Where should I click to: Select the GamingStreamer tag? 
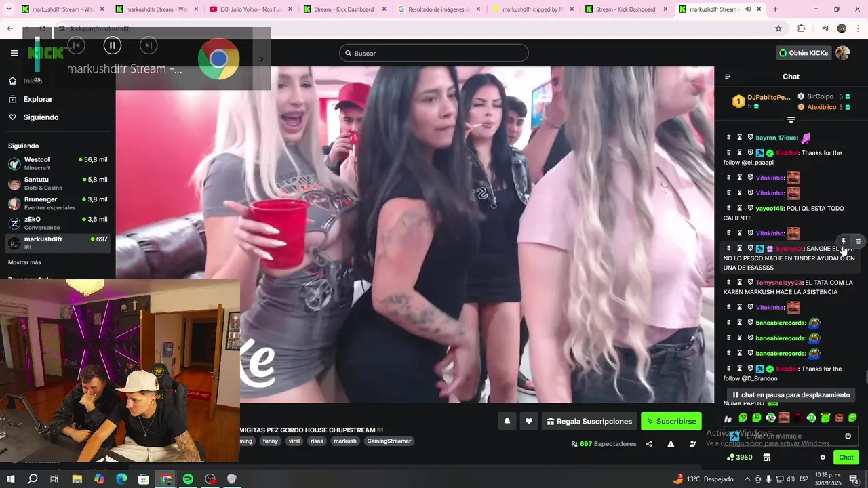389,441
